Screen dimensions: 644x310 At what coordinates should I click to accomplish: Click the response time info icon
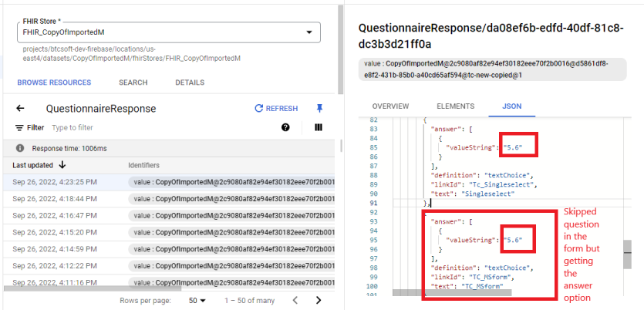(x=20, y=148)
